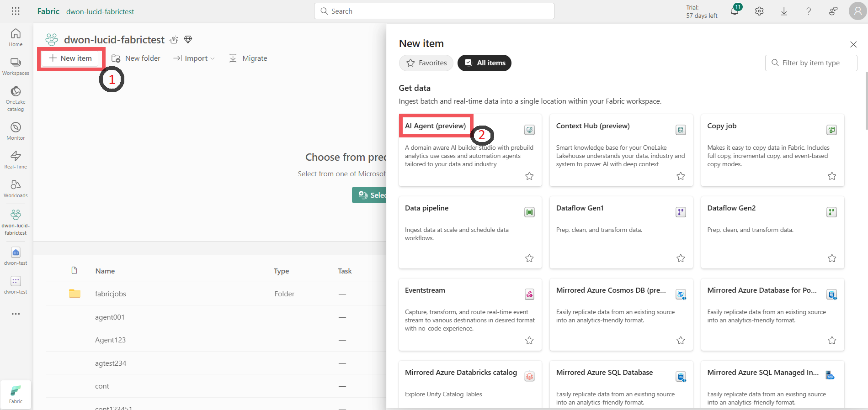
Task: Sort by the Type column header
Action: (281, 271)
